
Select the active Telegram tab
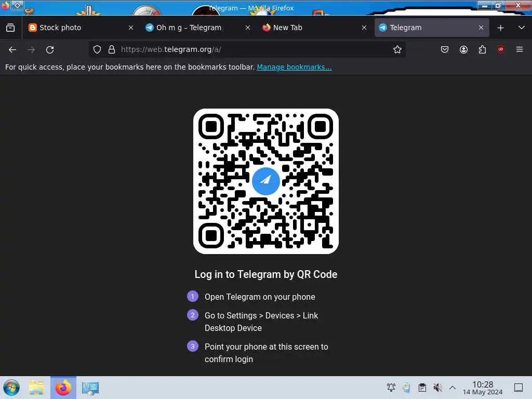click(432, 28)
